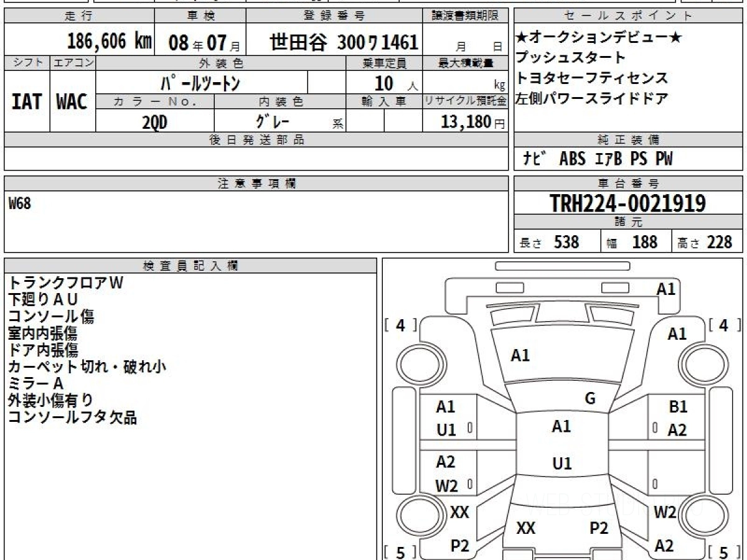Select the W68 note in 注意事項欄

20,203
